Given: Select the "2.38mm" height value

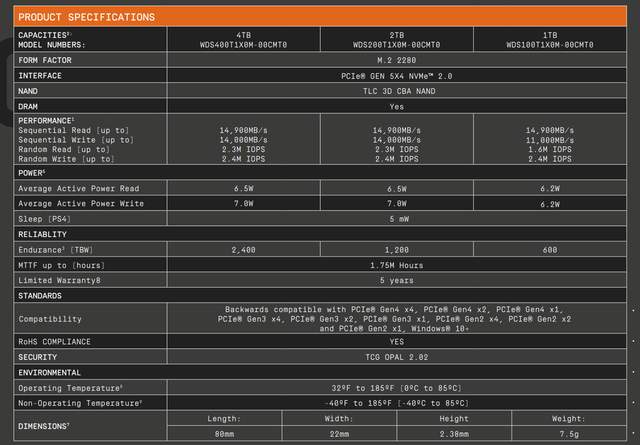Looking at the screenshot, I should pyautogui.click(x=454, y=434).
